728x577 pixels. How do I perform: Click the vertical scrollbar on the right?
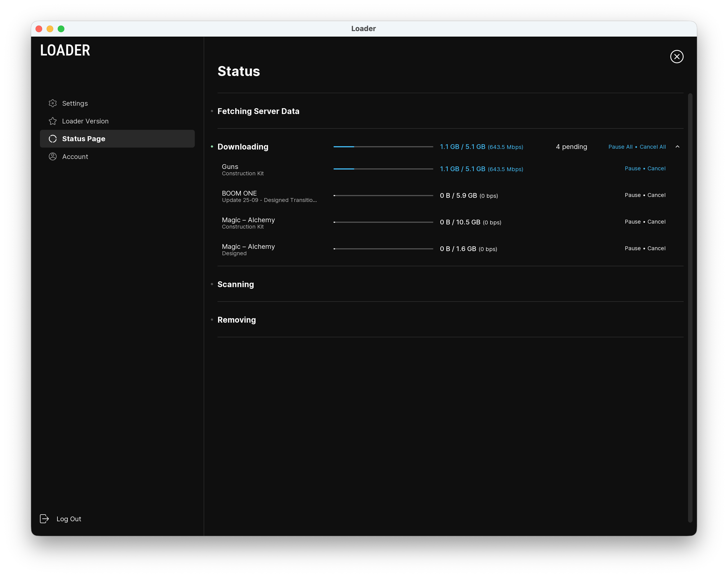(x=690, y=307)
